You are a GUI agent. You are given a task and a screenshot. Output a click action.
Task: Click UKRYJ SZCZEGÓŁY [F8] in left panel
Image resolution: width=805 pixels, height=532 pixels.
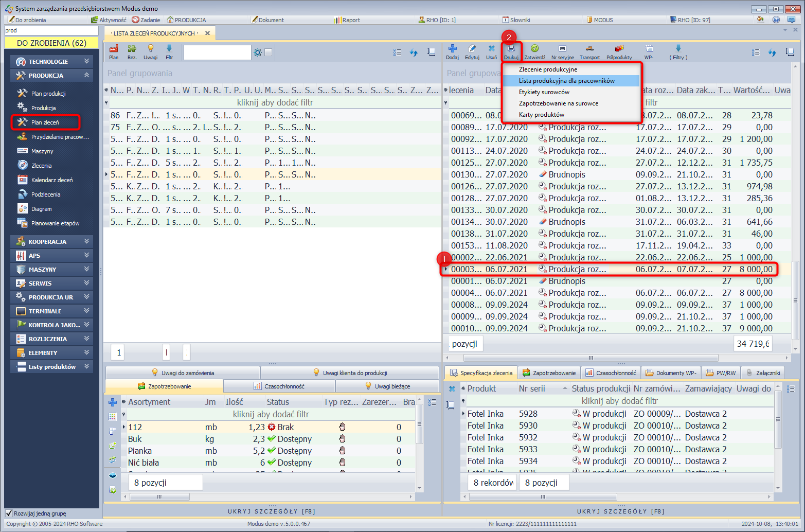272,511
